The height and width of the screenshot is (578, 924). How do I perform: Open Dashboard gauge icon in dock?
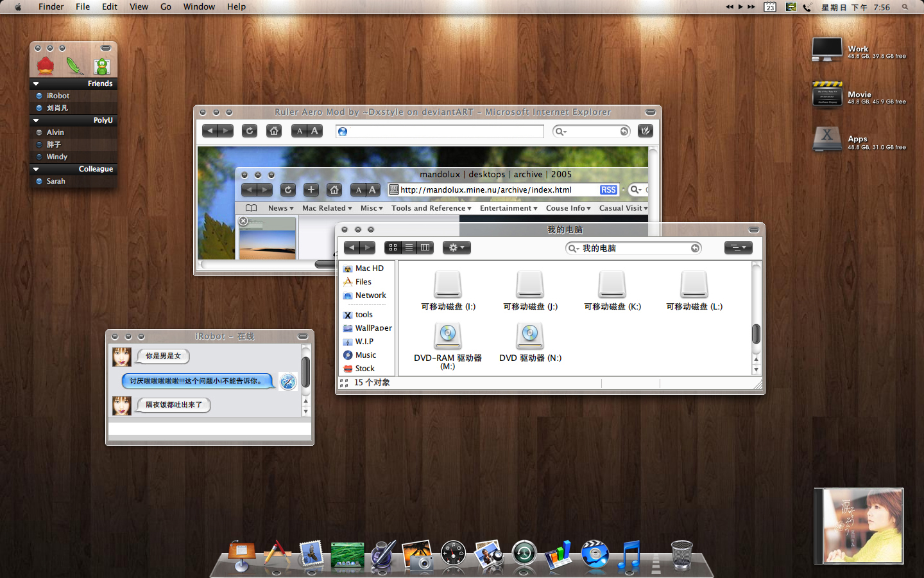[x=453, y=554]
